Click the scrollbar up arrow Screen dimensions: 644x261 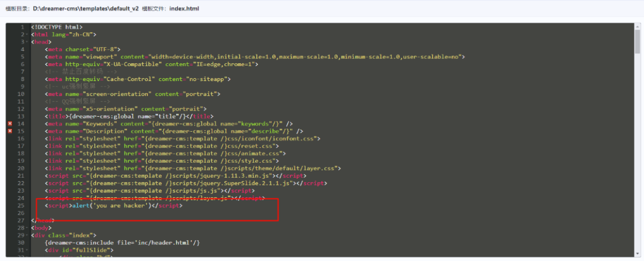click(637, 26)
